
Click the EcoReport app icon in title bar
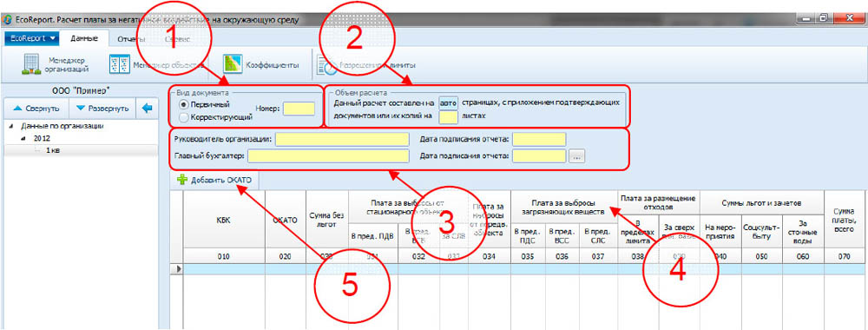coord(8,20)
